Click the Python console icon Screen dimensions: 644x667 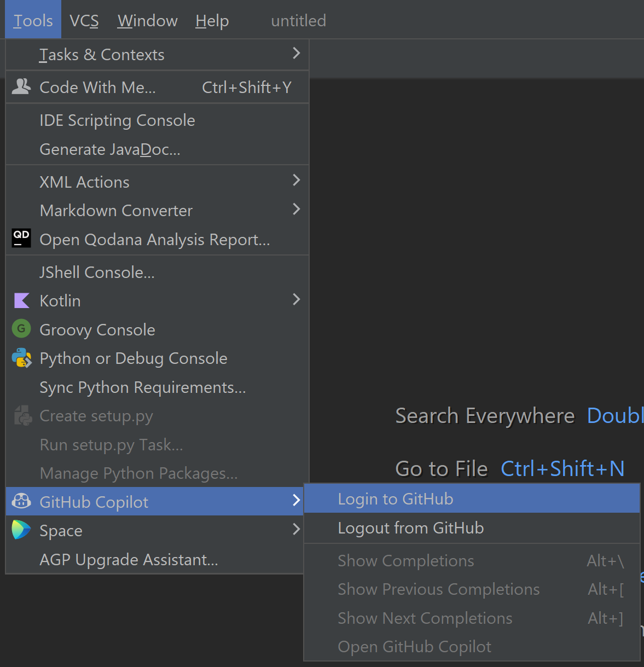(x=21, y=358)
